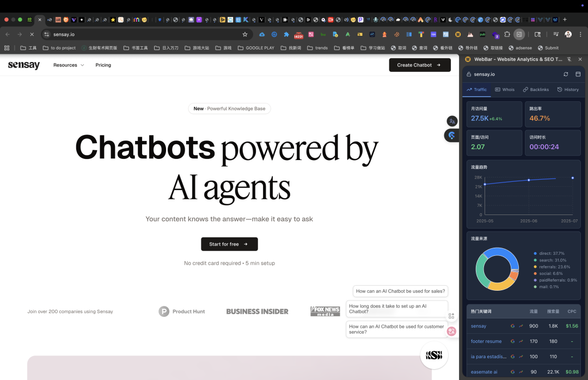588x380 pixels.
Task: Open the 书签工具 bookmark folder
Action: pyautogui.click(x=136, y=48)
